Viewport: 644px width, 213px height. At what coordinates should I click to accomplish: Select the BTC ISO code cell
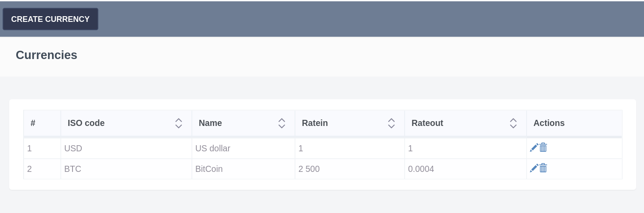pyautogui.click(x=73, y=169)
